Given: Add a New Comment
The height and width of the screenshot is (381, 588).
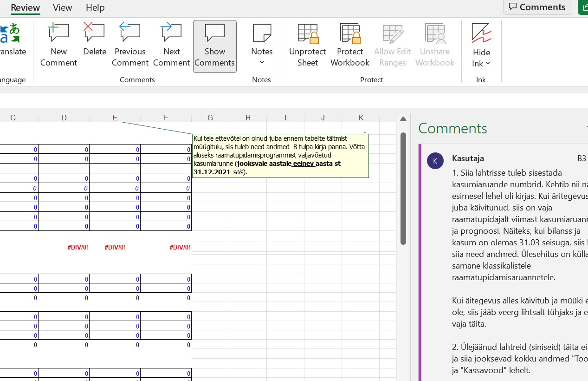Looking at the screenshot, I should (58, 46).
